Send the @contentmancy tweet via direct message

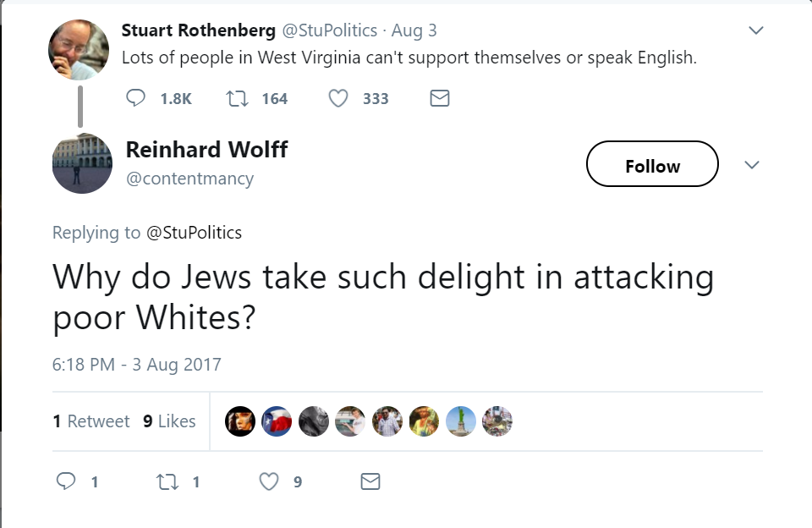(x=370, y=481)
